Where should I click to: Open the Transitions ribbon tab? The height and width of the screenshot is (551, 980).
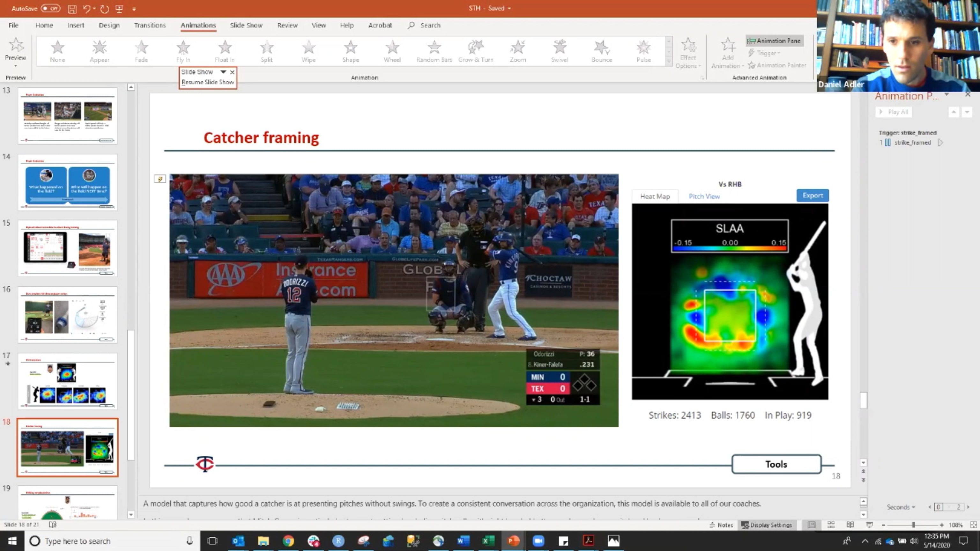click(x=150, y=25)
